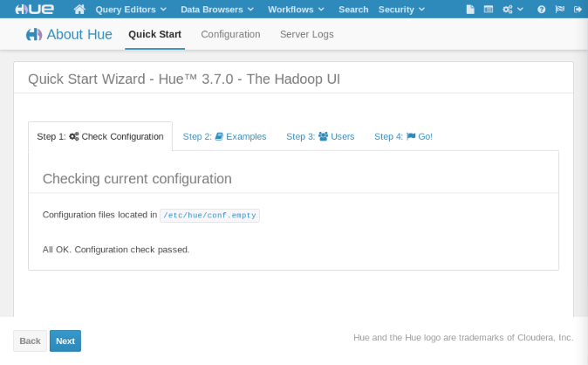Viewport: 588px width, 365px height.
Task: Click the blue Next button
Action: click(x=65, y=341)
